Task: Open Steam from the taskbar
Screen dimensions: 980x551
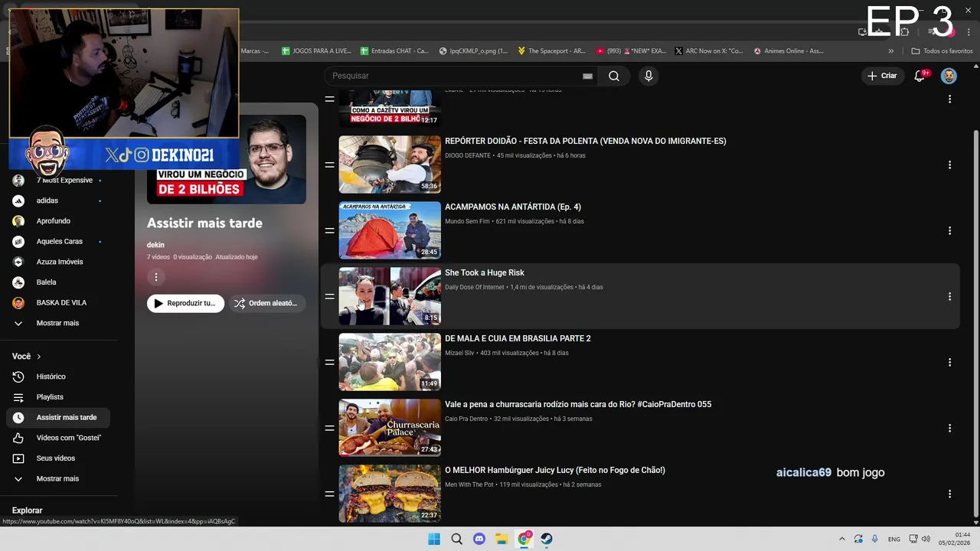Action: pyautogui.click(x=547, y=539)
